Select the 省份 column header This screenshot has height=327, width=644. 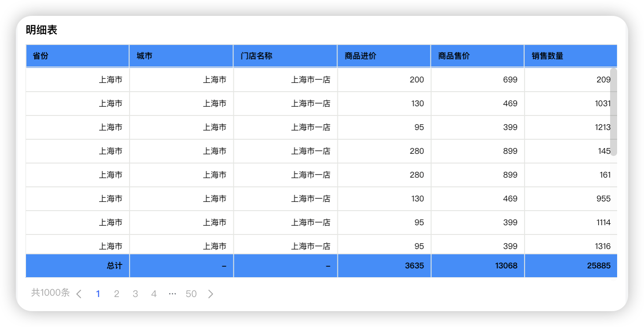click(x=77, y=56)
